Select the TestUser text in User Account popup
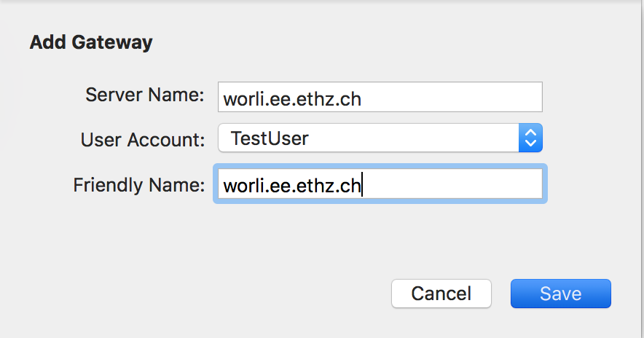This screenshot has height=338, width=644. pos(270,138)
